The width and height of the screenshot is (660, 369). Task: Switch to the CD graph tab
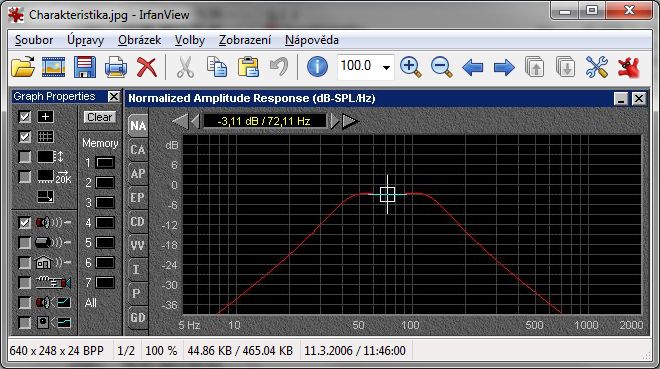pyautogui.click(x=138, y=221)
